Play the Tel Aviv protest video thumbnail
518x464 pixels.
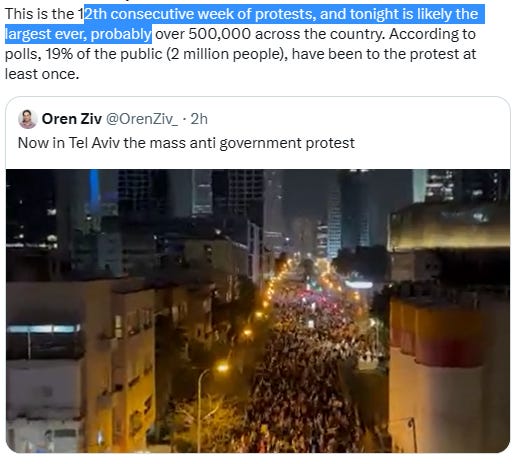(x=258, y=311)
